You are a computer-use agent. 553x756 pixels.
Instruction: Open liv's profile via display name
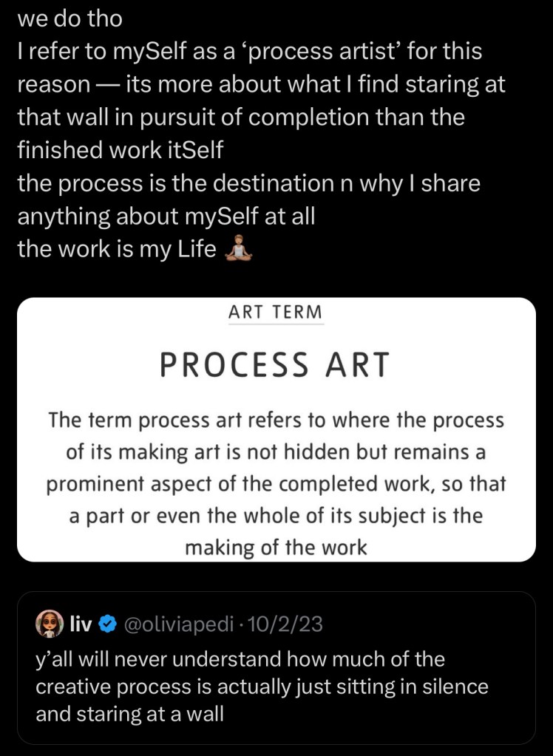pyautogui.click(x=80, y=624)
